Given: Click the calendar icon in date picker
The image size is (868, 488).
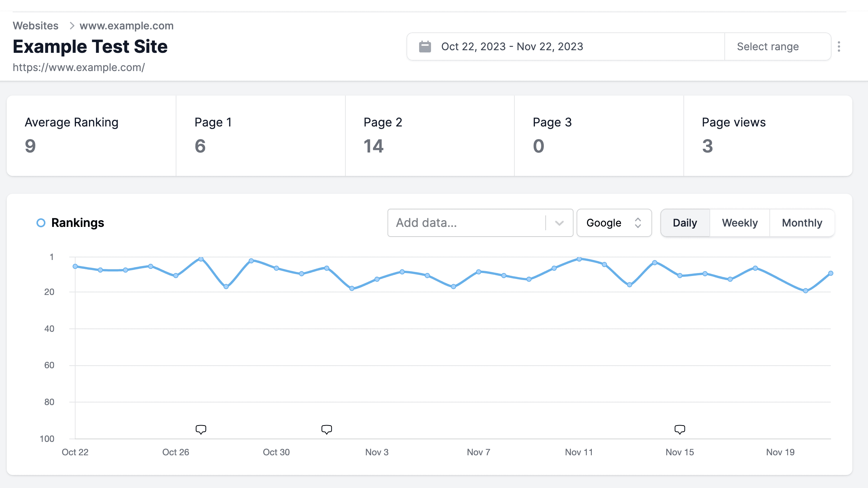Looking at the screenshot, I should click(x=425, y=46).
